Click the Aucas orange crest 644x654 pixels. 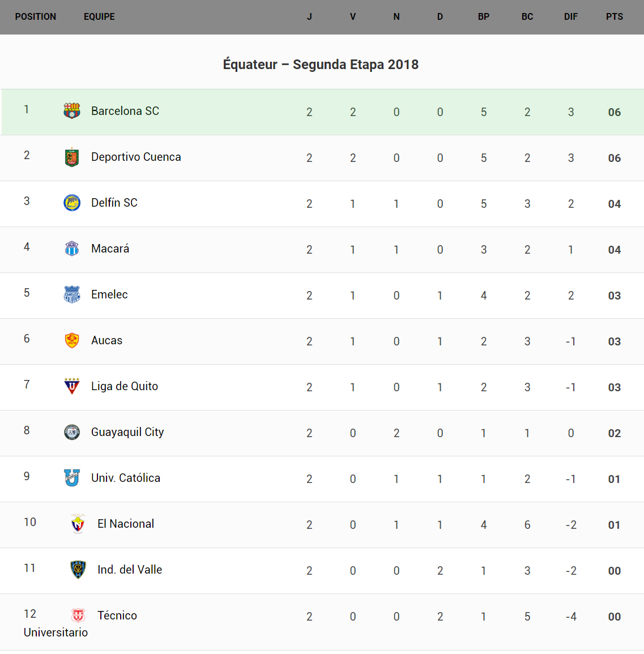click(72, 340)
